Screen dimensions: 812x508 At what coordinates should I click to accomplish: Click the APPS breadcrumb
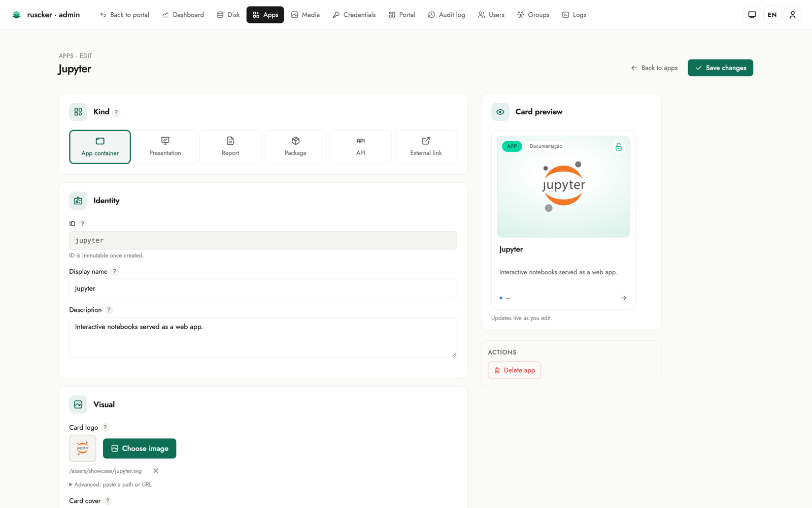click(66, 56)
